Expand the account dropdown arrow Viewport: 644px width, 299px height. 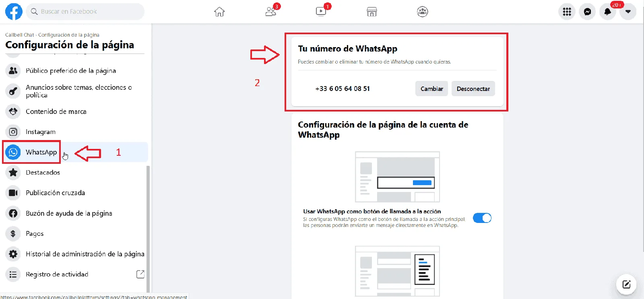tap(628, 12)
